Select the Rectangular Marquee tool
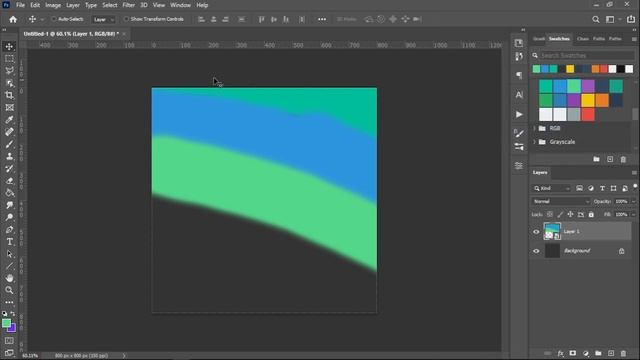Image resolution: width=640 pixels, height=360 pixels. click(x=9, y=59)
